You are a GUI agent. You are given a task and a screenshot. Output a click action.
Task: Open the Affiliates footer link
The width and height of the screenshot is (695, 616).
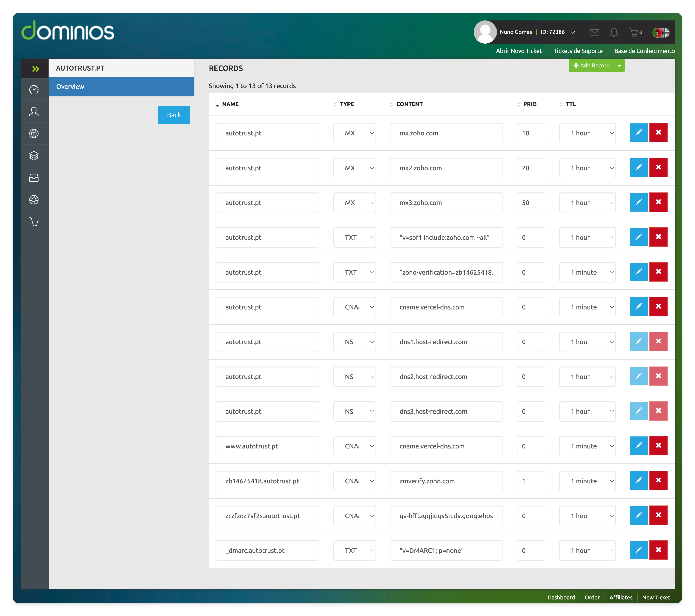[x=621, y=597]
